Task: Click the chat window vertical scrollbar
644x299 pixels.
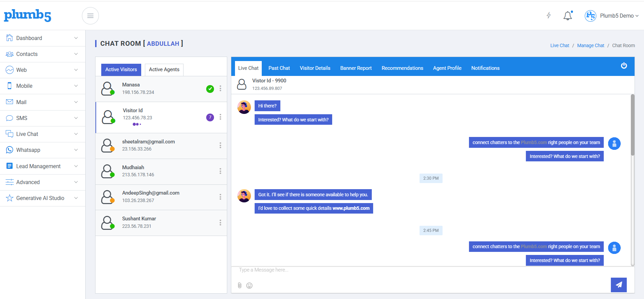Action: pos(632,125)
